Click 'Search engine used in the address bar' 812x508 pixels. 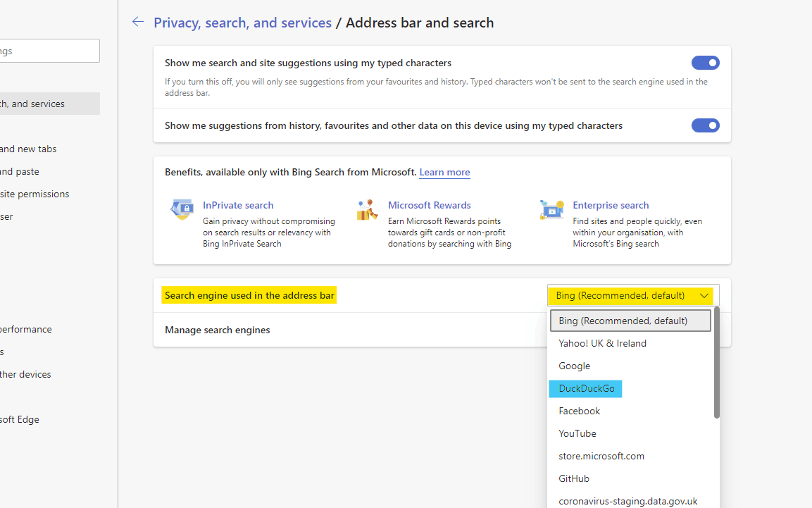tap(249, 295)
